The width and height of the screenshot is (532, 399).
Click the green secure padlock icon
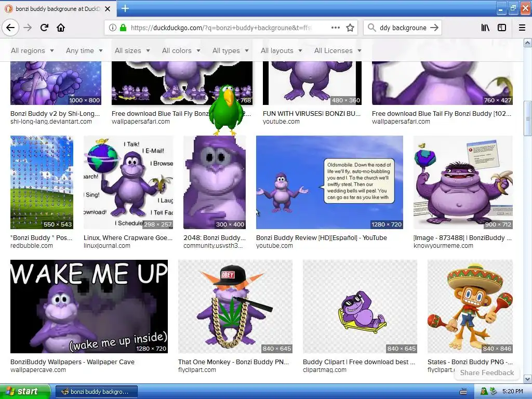pyautogui.click(x=123, y=28)
